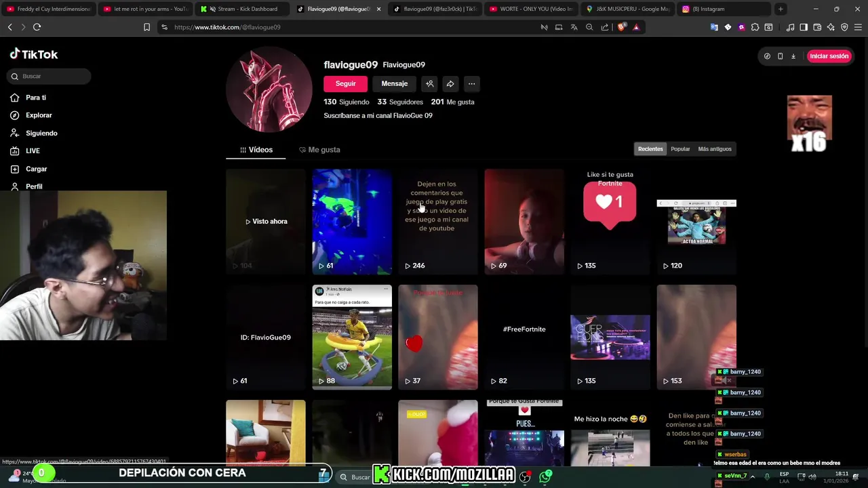The image size is (868, 488).
Task: Send a message via the Mensaje button
Action: (395, 83)
